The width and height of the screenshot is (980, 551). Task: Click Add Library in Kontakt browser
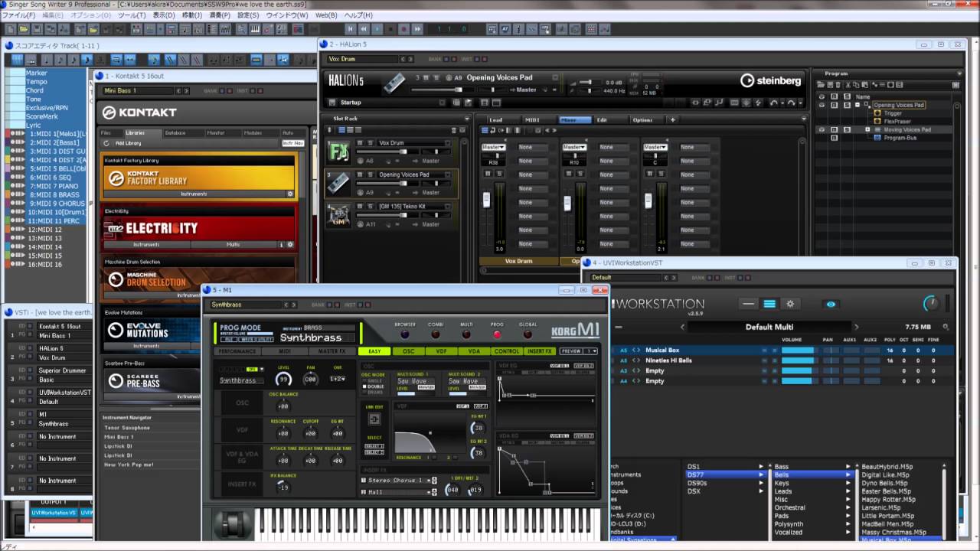(x=128, y=143)
